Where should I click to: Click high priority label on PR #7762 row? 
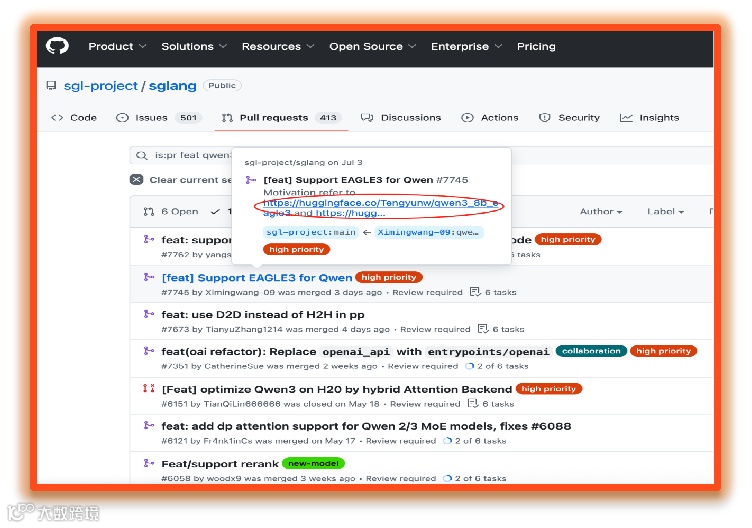tap(568, 239)
